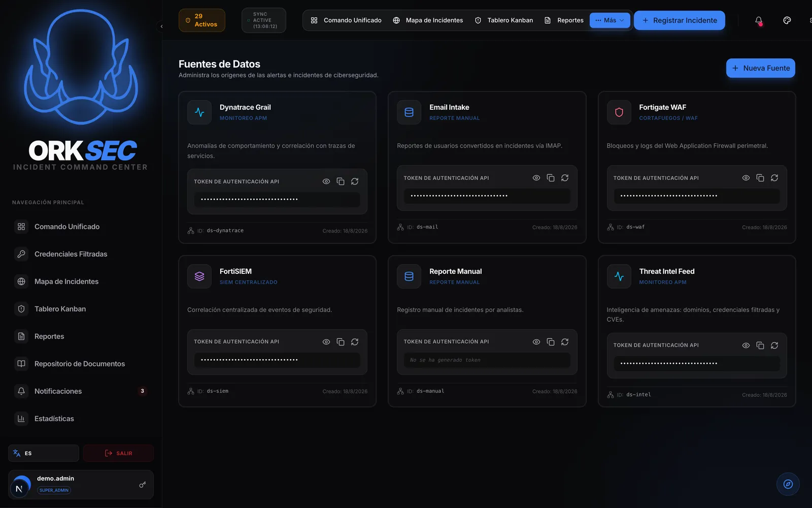
Task: Reveal the Email Intake token
Action: click(536, 178)
